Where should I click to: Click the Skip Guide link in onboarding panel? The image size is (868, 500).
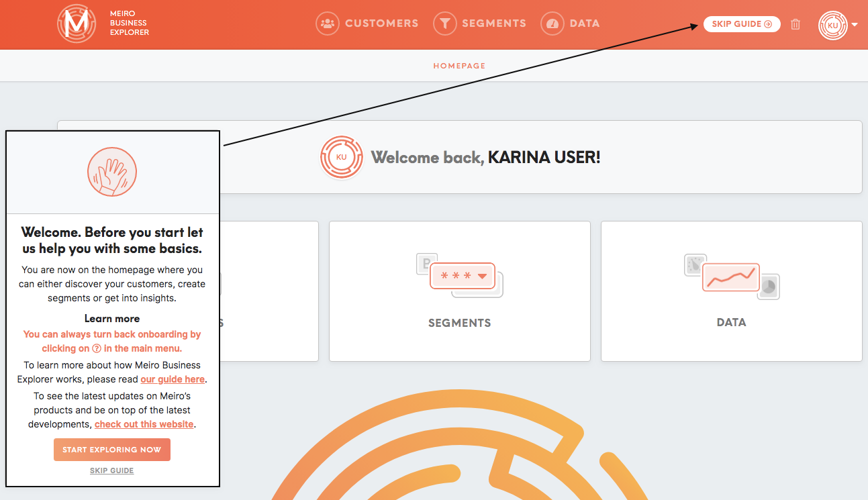(x=112, y=470)
